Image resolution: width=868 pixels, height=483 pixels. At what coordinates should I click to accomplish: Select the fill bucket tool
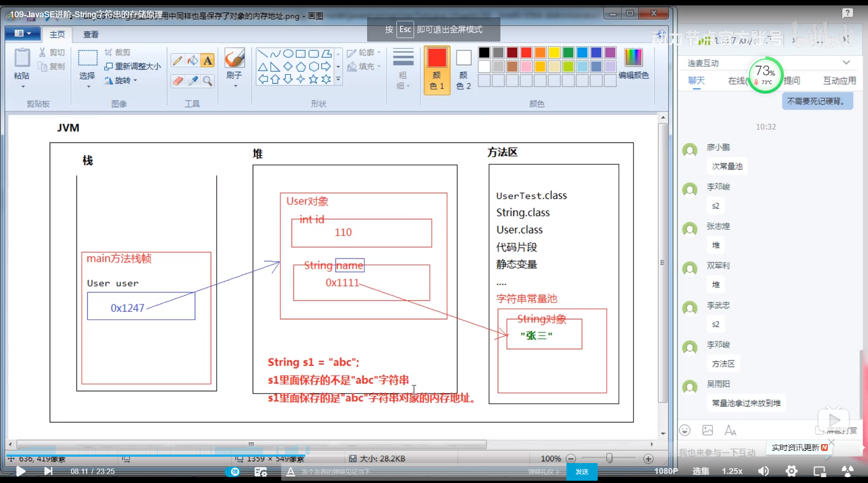(x=193, y=60)
